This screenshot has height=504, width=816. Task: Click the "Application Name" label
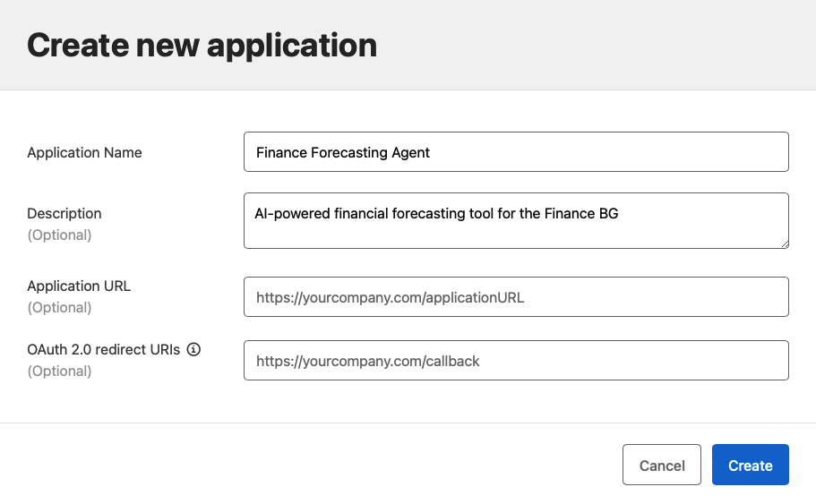[84, 152]
